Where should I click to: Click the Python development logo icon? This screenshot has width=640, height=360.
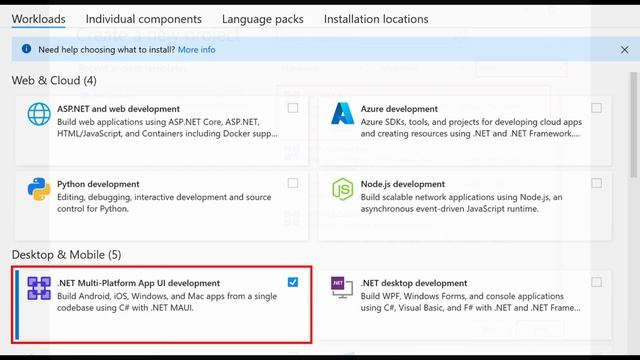click(x=39, y=189)
